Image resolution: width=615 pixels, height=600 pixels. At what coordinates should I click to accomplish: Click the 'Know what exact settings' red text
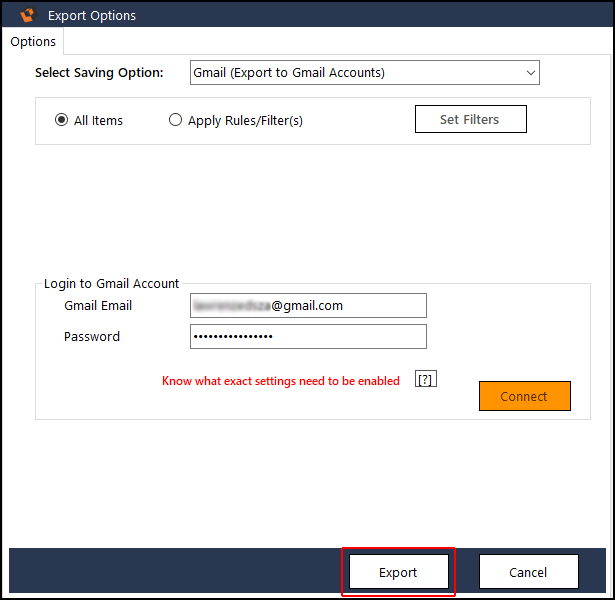(x=281, y=381)
